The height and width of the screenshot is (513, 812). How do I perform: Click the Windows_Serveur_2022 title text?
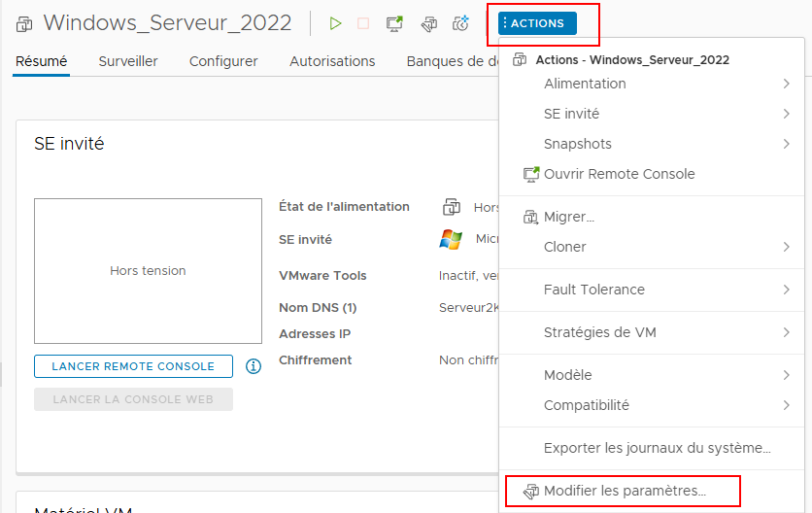coord(167,22)
